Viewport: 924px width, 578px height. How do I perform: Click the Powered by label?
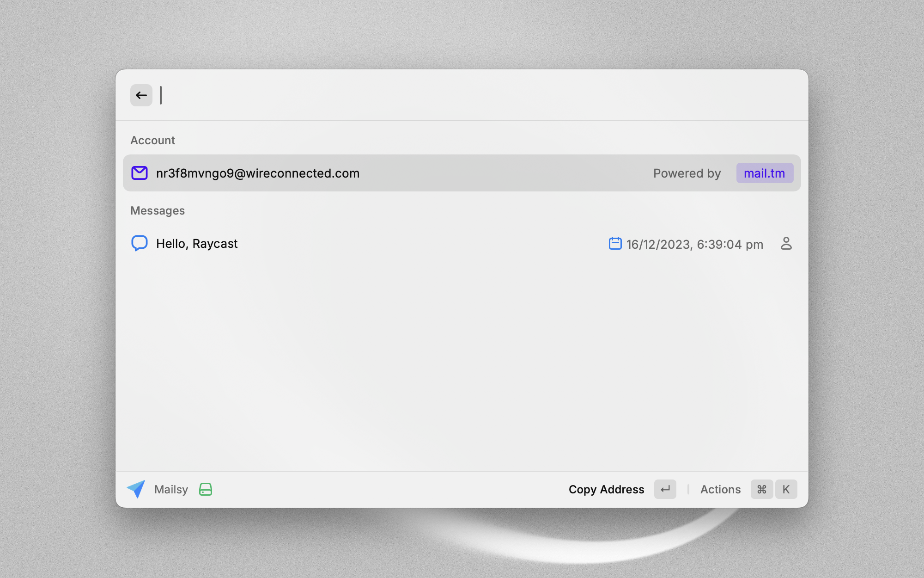687,173
